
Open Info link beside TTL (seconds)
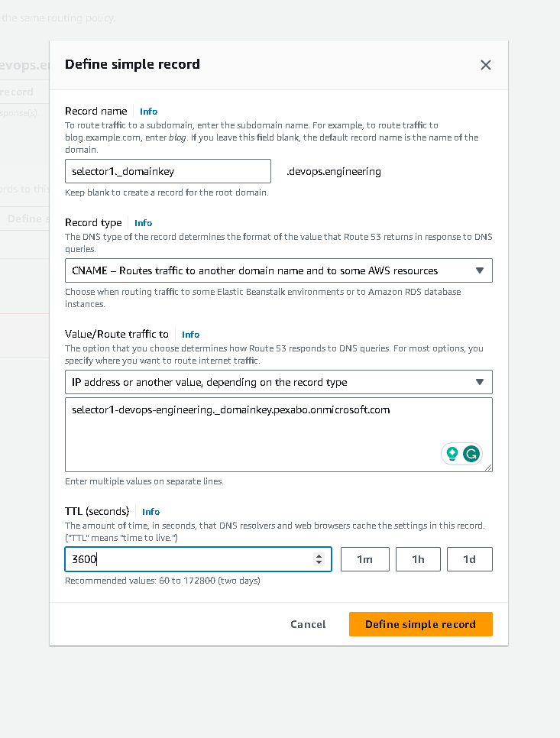tap(151, 512)
